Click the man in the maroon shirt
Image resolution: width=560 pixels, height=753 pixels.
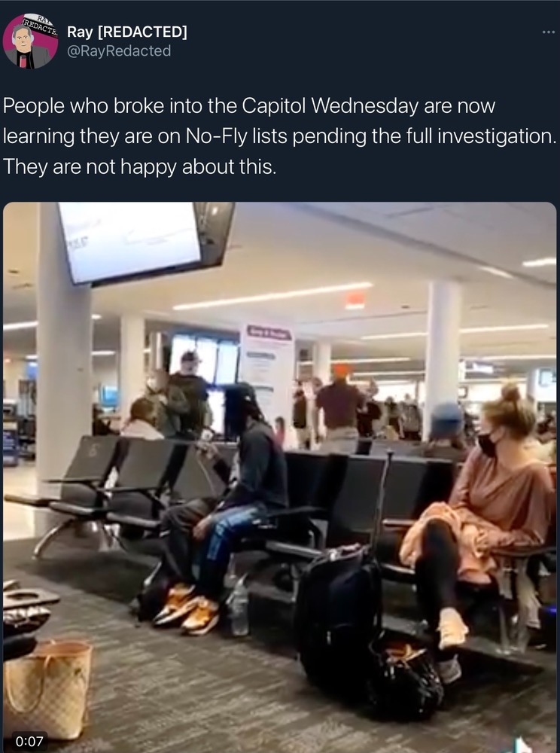338,407
